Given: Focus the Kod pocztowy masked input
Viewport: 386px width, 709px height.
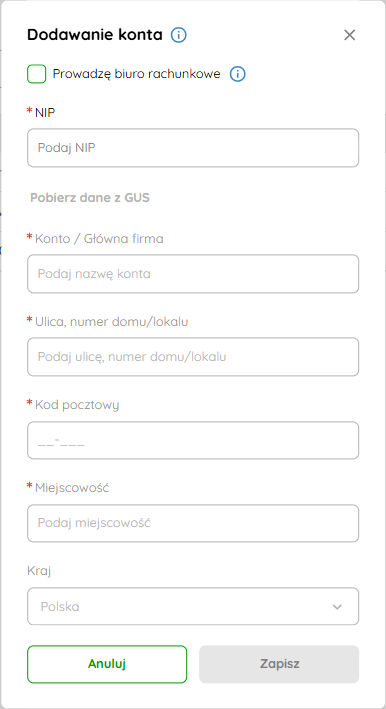Looking at the screenshot, I should 193,440.
